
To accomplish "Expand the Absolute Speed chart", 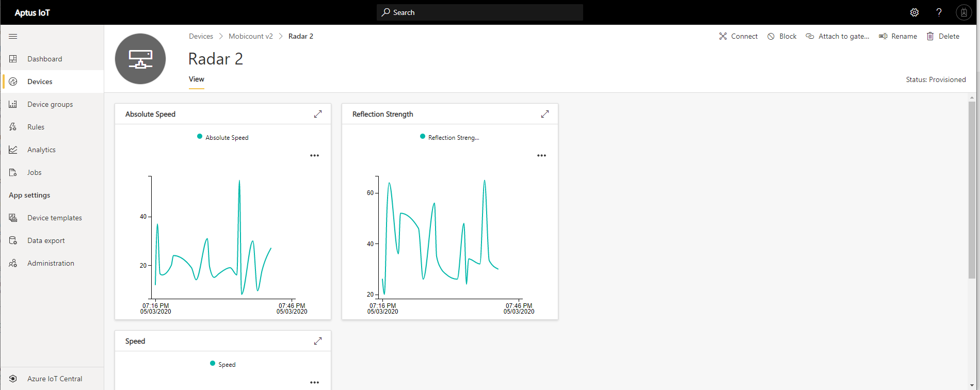I will tap(318, 114).
